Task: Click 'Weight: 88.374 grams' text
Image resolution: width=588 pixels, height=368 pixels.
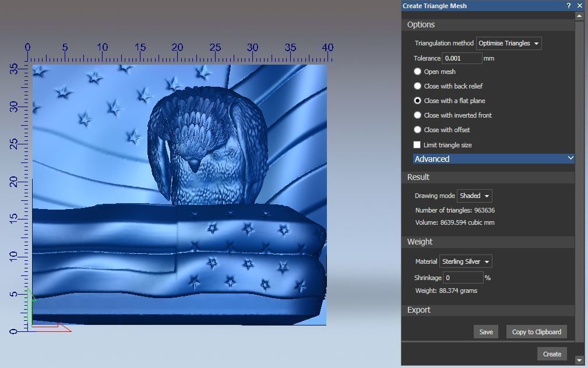Action: click(446, 291)
